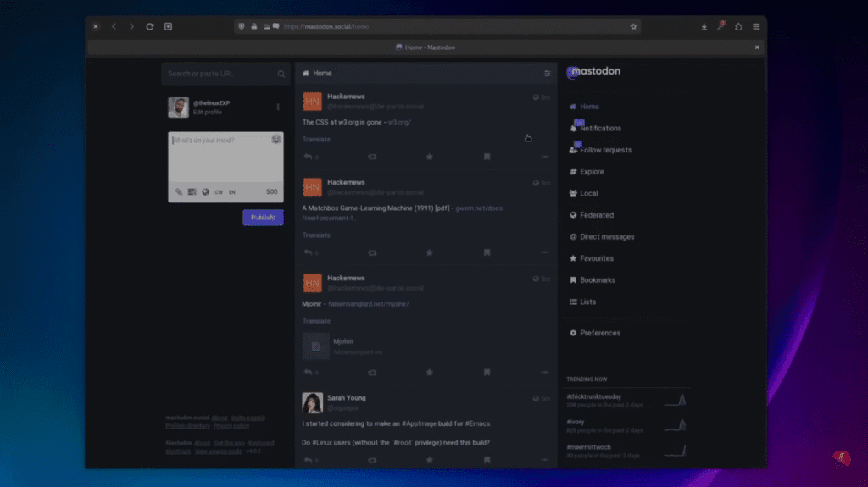Open the #ivory trending hashtag
The height and width of the screenshot is (487, 868).
tap(576, 422)
